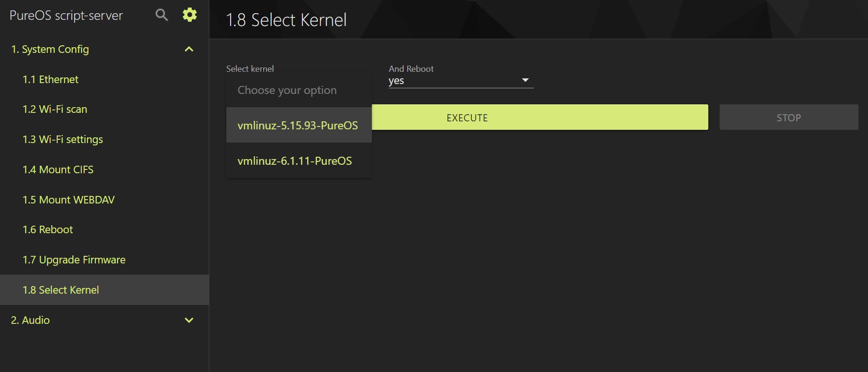The image size is (868, 372).
Task: Select 1.4 Mount CIFS in sidebar
Action: (58, 169)
